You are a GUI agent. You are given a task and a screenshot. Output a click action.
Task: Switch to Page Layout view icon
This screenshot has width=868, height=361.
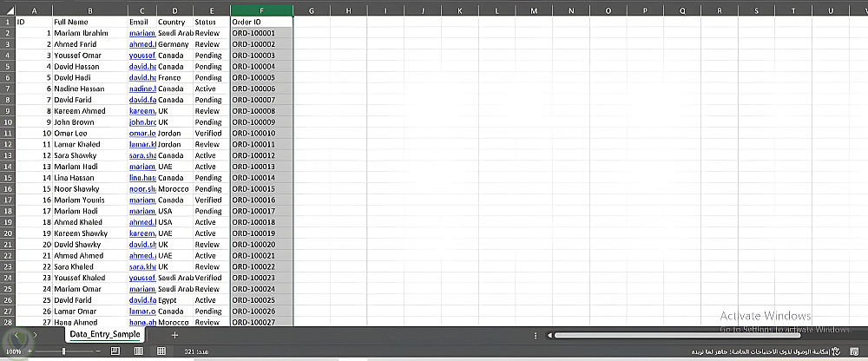click(138, 351)
